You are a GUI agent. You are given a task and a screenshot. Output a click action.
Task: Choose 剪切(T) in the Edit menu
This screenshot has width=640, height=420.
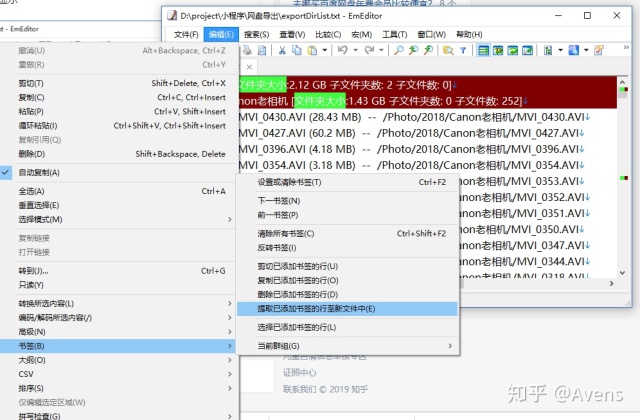117,83
